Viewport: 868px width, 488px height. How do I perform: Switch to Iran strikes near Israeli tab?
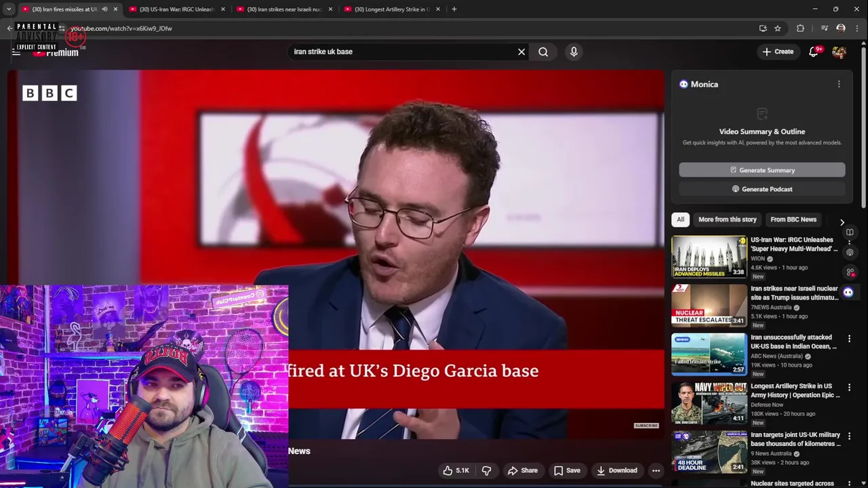tap(283, 9)
